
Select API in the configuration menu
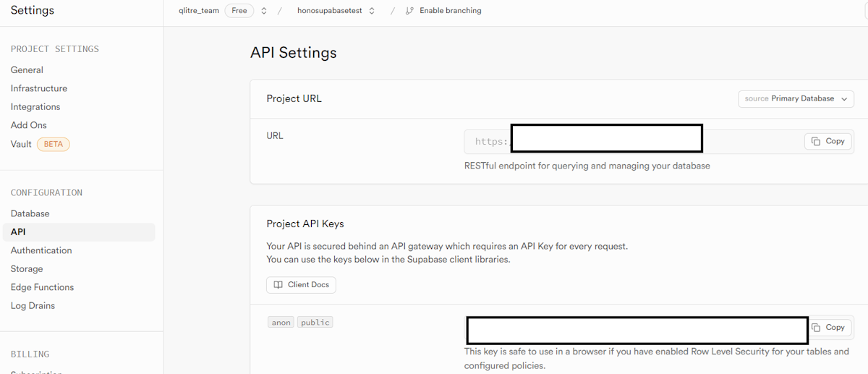click(x=18, y=232)
